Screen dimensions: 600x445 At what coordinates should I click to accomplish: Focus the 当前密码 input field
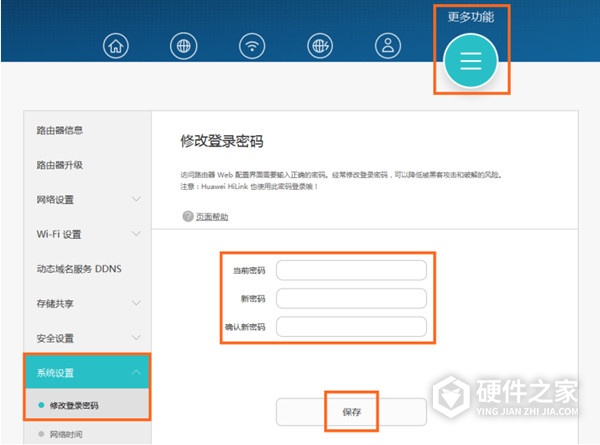(x=351, y=271)
